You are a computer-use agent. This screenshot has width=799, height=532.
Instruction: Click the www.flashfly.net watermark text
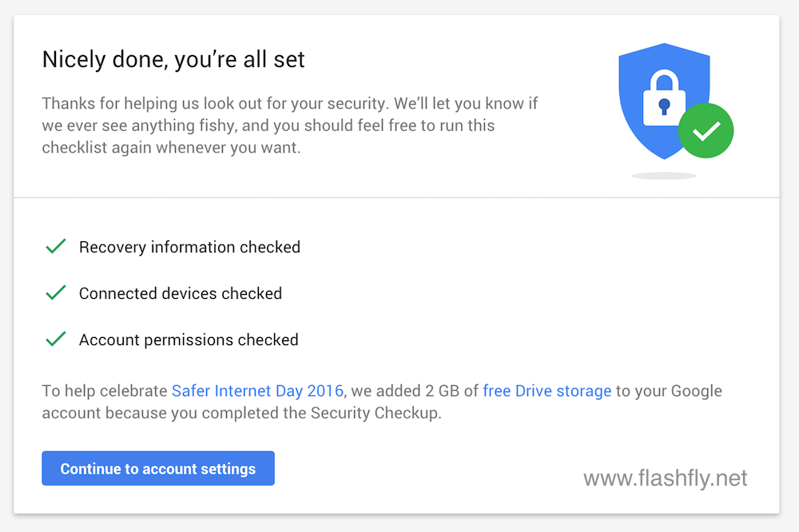665,478
